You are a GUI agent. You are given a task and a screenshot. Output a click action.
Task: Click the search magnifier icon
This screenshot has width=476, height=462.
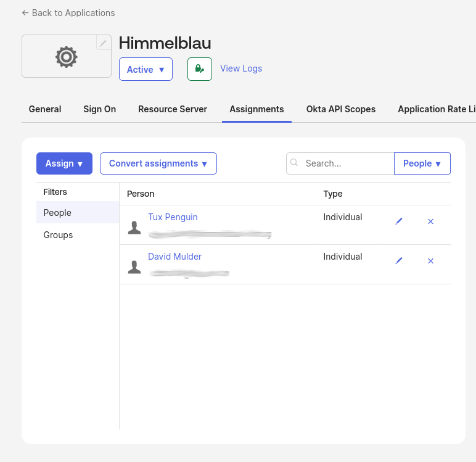(294, 162)
